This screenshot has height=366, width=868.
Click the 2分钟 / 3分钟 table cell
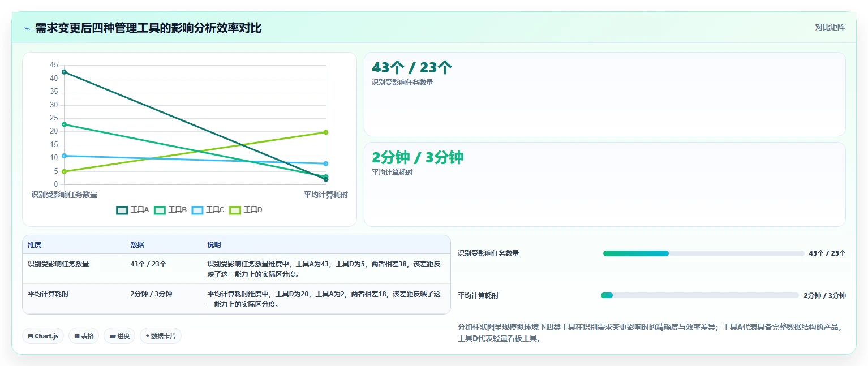click(151, 294)
